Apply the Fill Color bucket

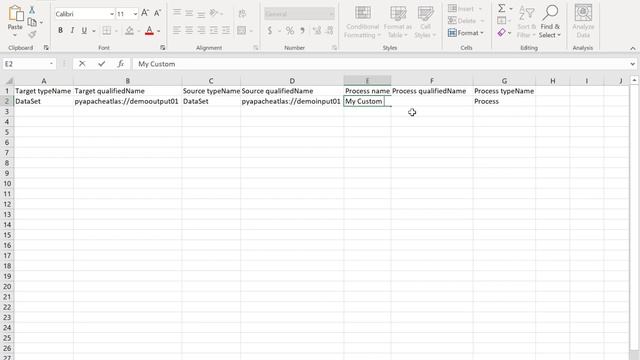pyautogui.click(x=129, y=31)
